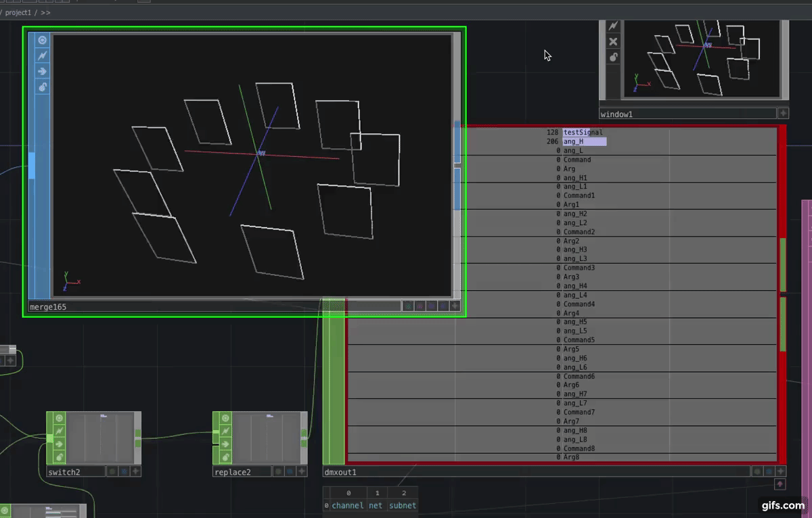Click the lock icon on merge165 viewer sidebar
812x518 pixels.
[42, 87]
